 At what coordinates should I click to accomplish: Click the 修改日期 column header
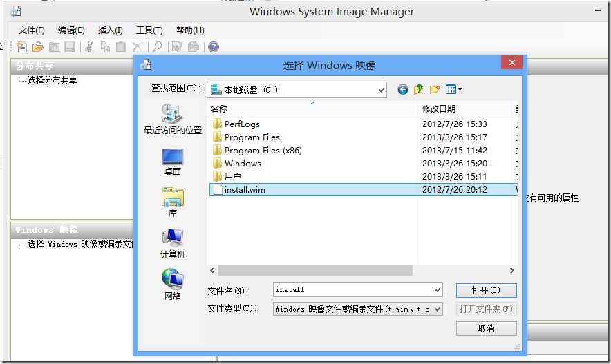[464, 109]
